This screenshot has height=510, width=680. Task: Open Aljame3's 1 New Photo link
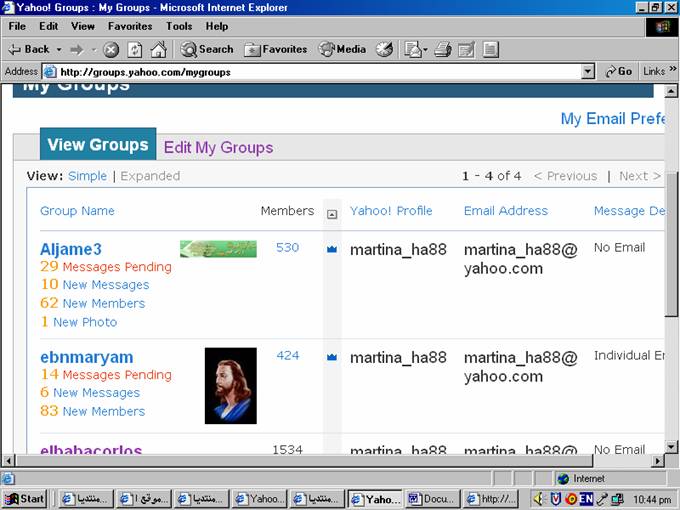[x=78, y=322]
